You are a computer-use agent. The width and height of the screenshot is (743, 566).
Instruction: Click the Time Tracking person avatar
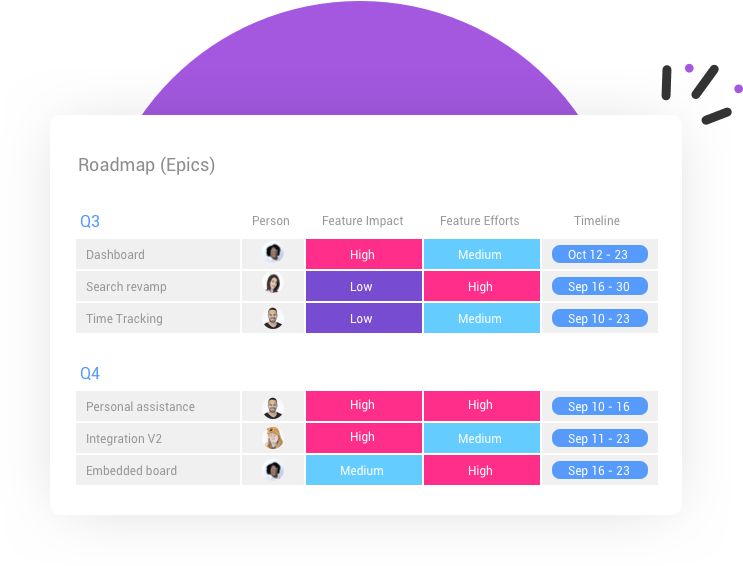tap(273, 318)
